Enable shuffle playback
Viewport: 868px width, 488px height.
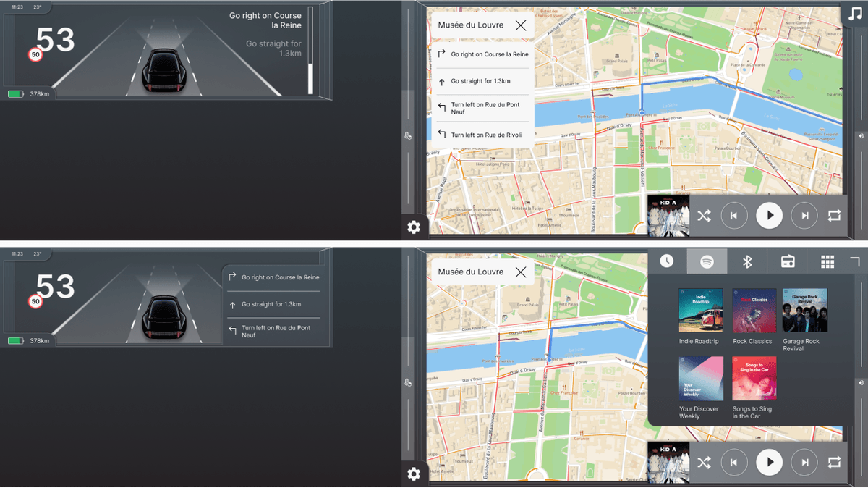click(x=704, y=215)
